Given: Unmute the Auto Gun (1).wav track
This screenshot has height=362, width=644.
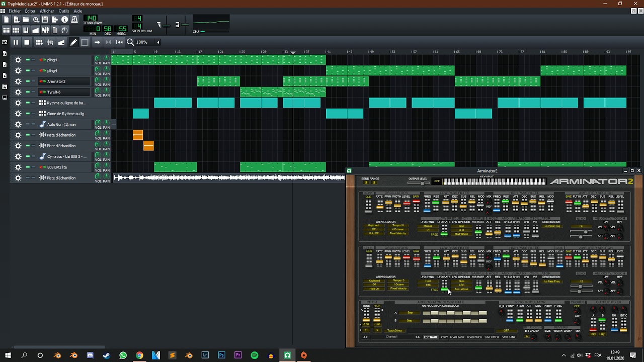Looking at the screenshot, I should 28,124.
